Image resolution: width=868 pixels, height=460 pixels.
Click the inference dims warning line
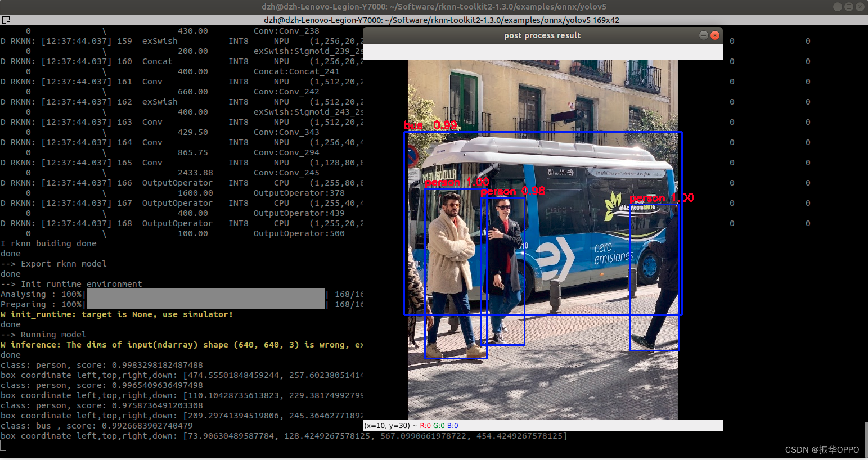[x=181, y=345]
